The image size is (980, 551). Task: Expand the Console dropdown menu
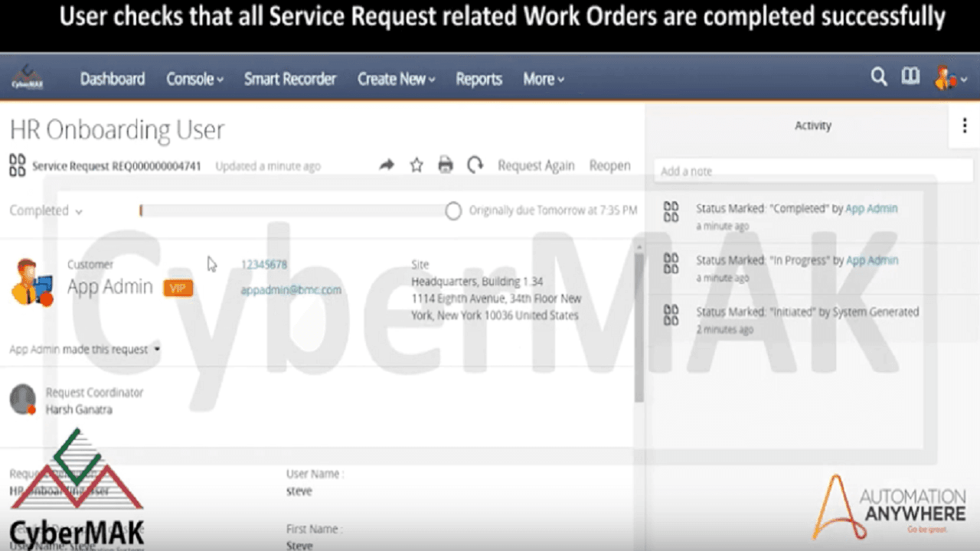[x=194, y=79]
